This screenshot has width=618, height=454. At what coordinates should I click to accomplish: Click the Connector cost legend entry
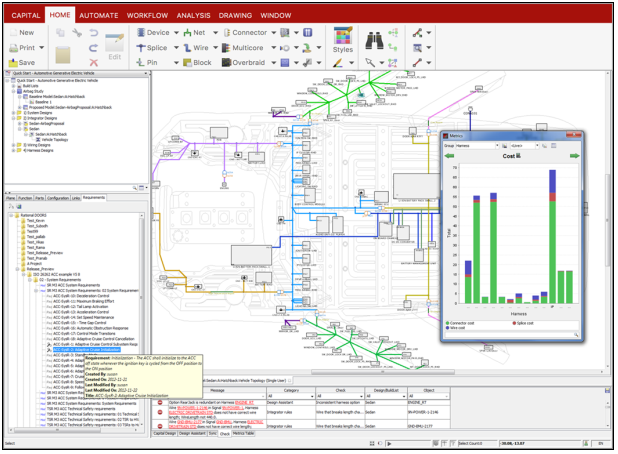click(x=460, y=323)
